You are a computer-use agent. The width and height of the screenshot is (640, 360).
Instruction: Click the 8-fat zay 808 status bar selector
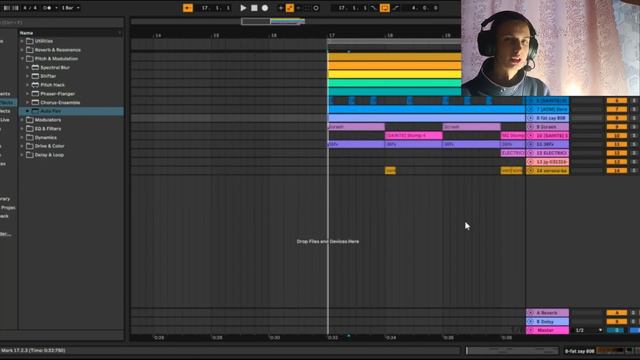point(580,351)
